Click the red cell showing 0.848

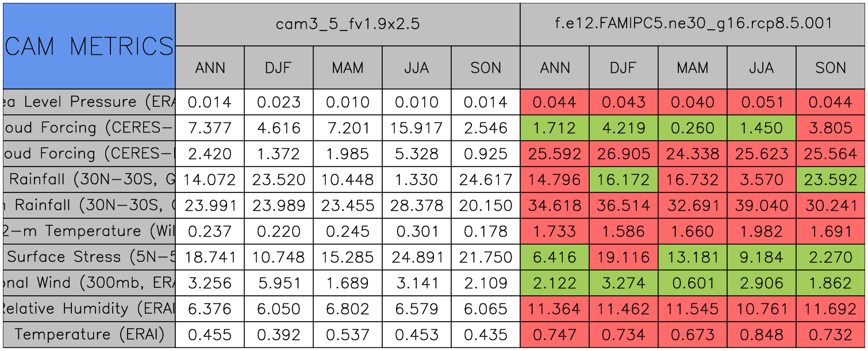[762, 334]
